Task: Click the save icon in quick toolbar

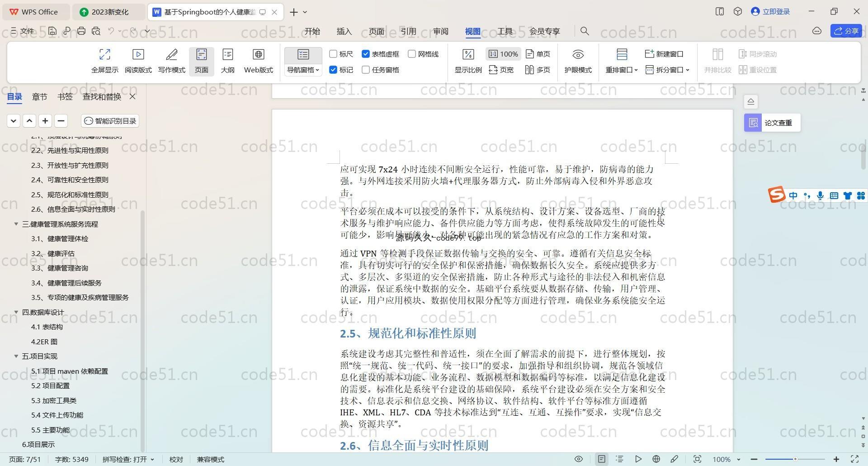Action: point(52,31)
